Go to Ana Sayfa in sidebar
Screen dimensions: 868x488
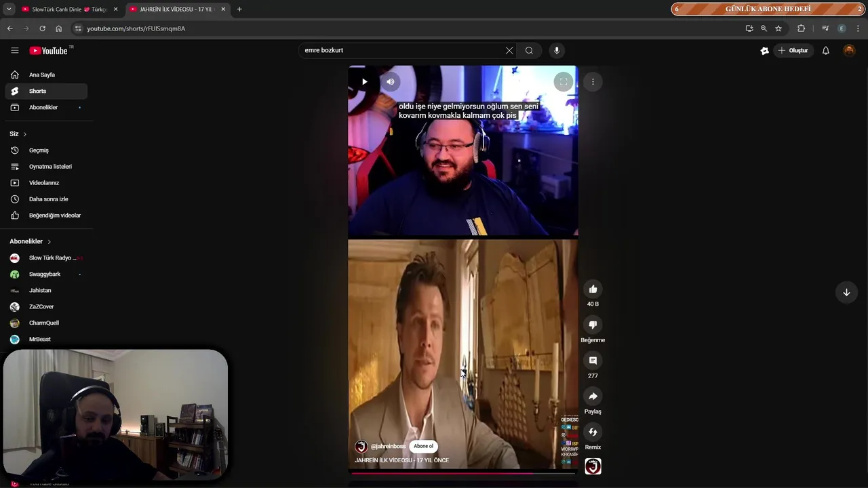(x=46, y=75)
